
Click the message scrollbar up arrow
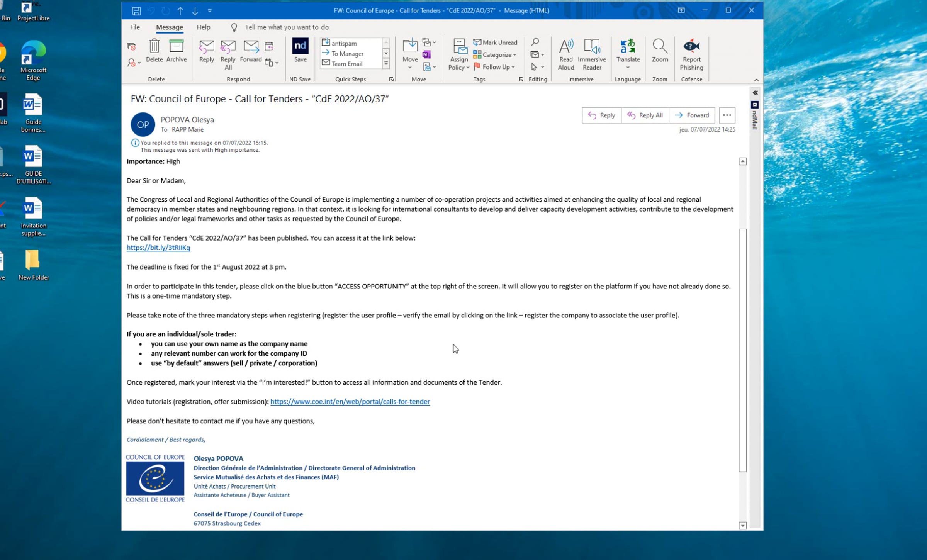point(742,161)
